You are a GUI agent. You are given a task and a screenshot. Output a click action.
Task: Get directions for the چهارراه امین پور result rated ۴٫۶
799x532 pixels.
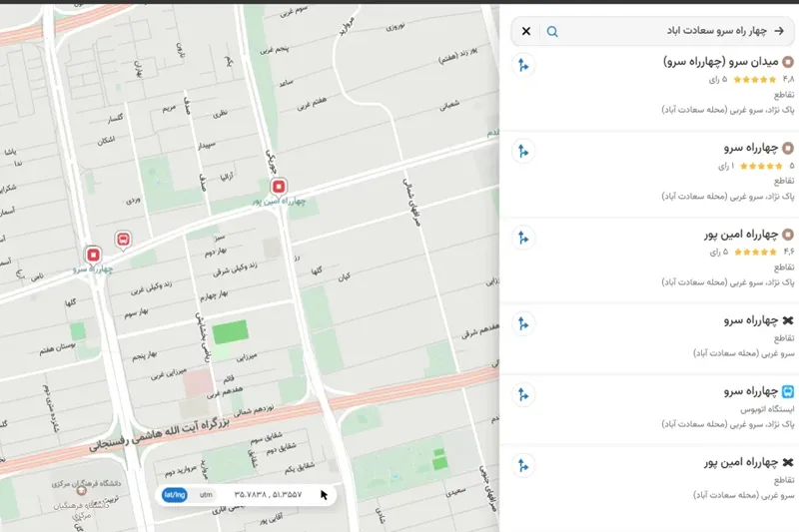(x=523, y=238)
